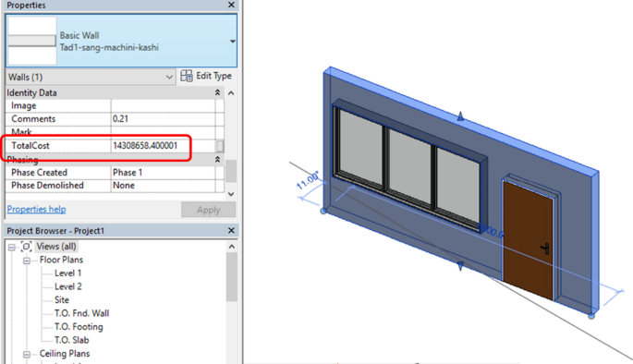Open the T.O. Fnd. Wall view

[x=81, y=313]
